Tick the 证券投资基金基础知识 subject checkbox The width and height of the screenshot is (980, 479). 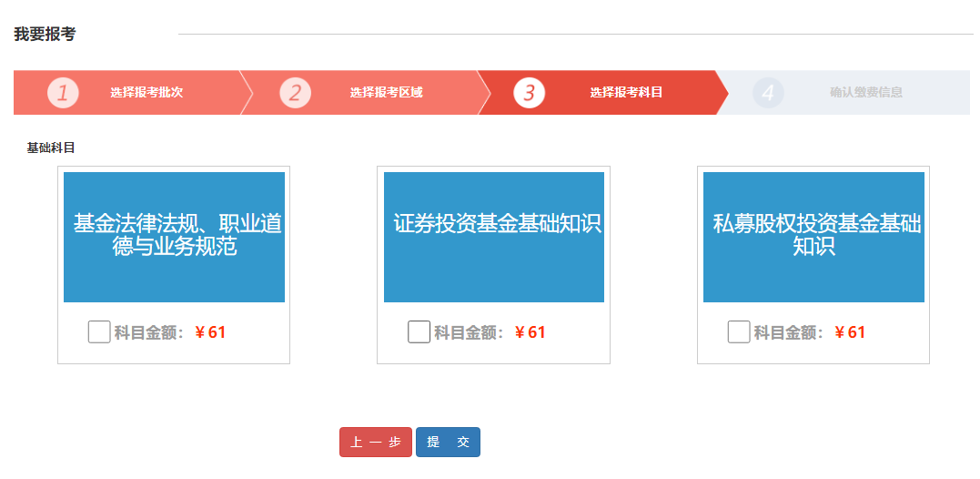419,332
